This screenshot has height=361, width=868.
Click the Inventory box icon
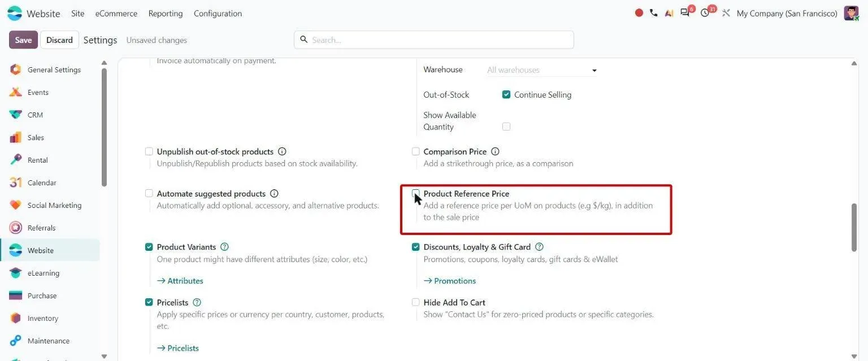tap(16, 318)
